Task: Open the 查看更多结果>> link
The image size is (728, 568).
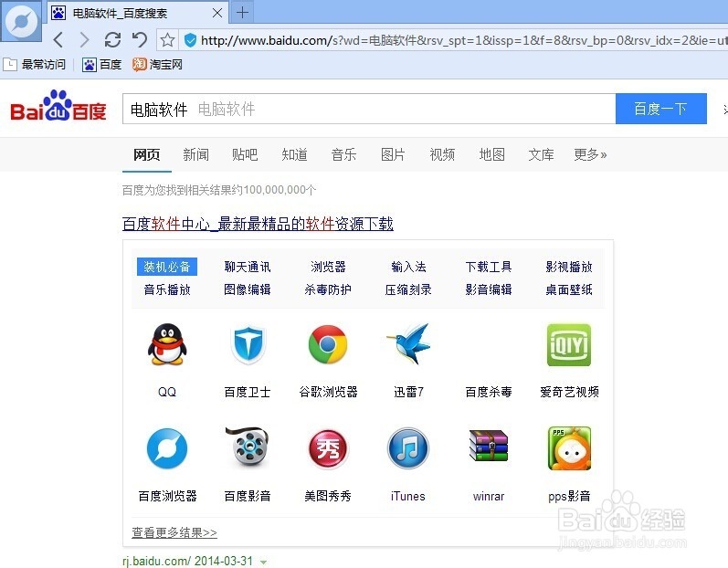Action: pyautogui.click(x=174, y=532)
